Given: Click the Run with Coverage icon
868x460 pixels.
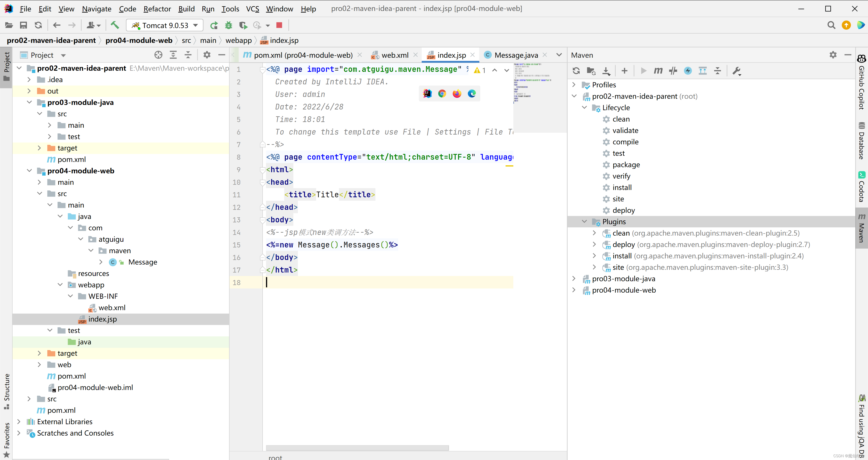Looking at the screenshot, I should click(x=243, y=25).
